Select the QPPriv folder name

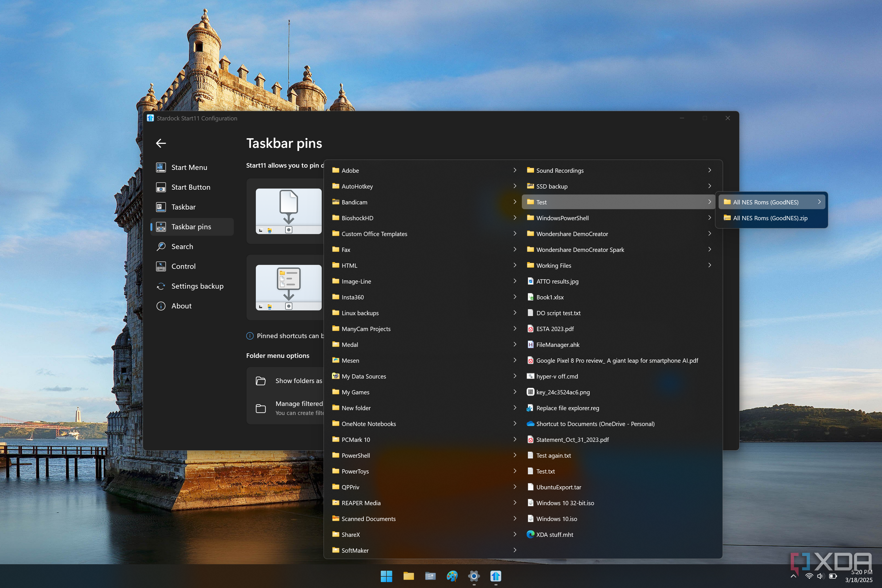(x=350, y=487)
